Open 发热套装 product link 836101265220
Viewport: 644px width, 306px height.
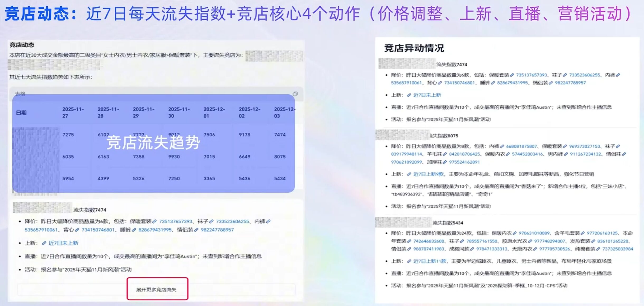613,241
